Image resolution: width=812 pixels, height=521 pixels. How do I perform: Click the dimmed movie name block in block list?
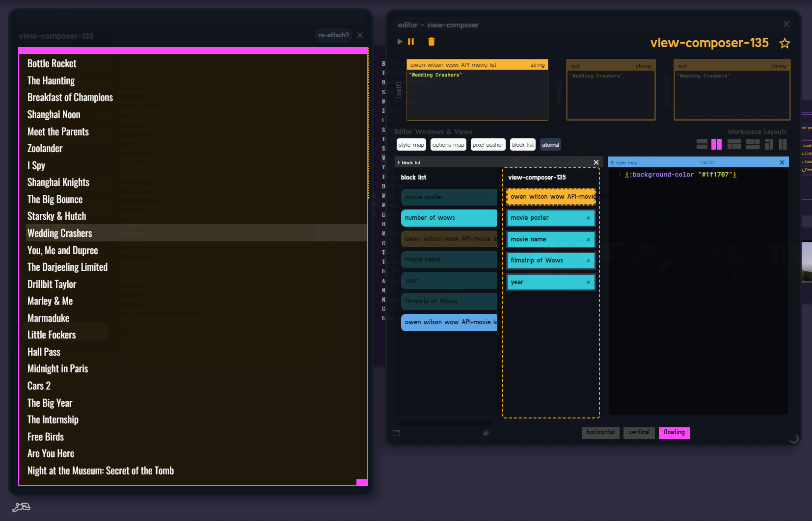coord(449,260)
